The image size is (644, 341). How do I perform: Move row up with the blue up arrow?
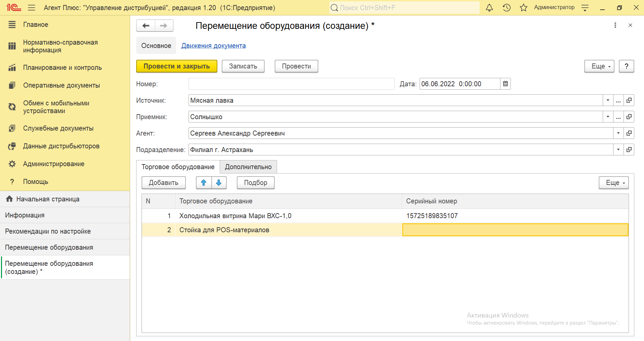[204, 183]
